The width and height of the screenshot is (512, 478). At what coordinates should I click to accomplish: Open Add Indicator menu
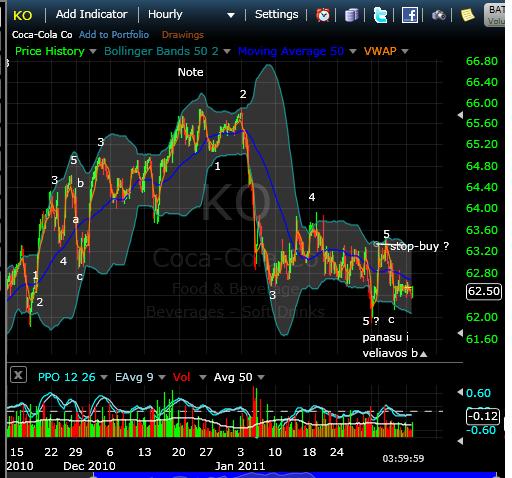92,14
